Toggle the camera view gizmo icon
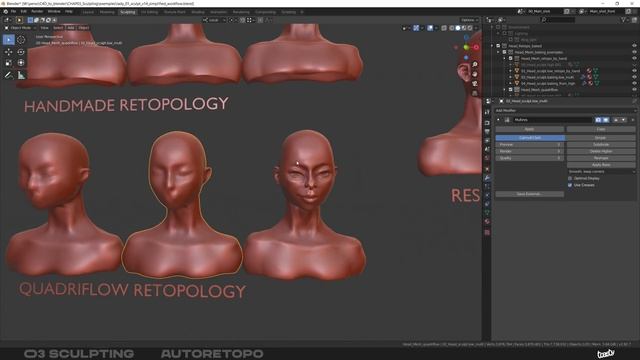 click(475, 84)
